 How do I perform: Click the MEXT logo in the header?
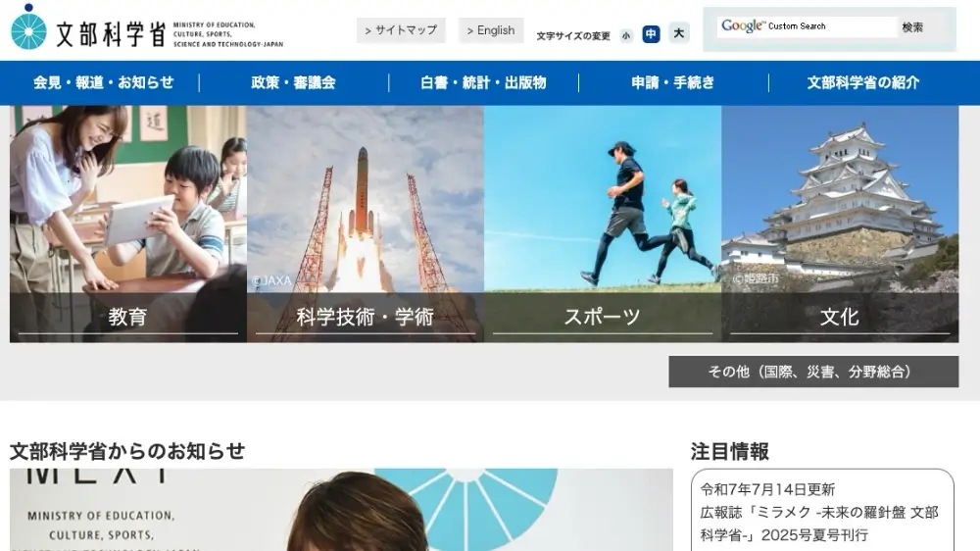pyautogui.click(x=147, y=28)
